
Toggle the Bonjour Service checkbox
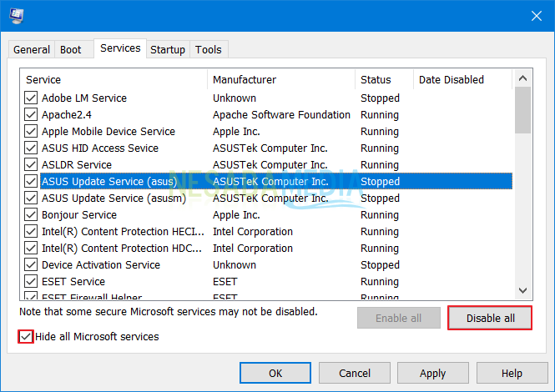[x=31, y=214]
